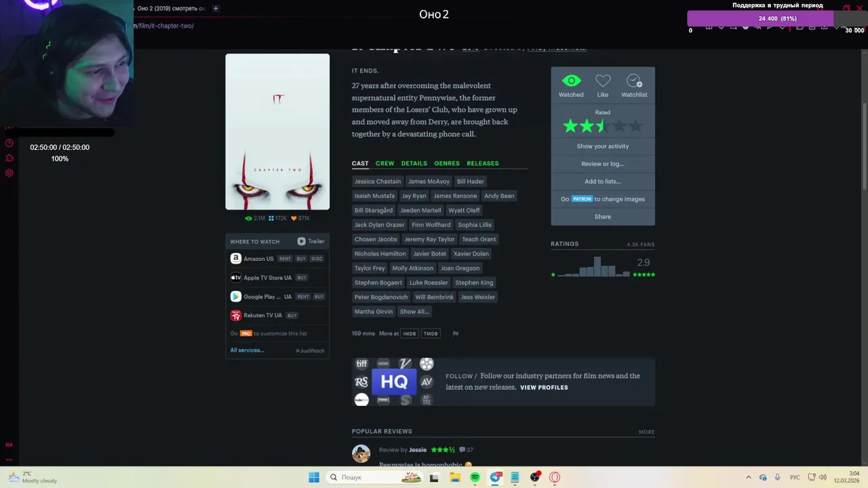The width and height of the screenshot is (868, 488).
Task: Click the report flag icon
Action: pyautogui.click(x=456, y=333)
